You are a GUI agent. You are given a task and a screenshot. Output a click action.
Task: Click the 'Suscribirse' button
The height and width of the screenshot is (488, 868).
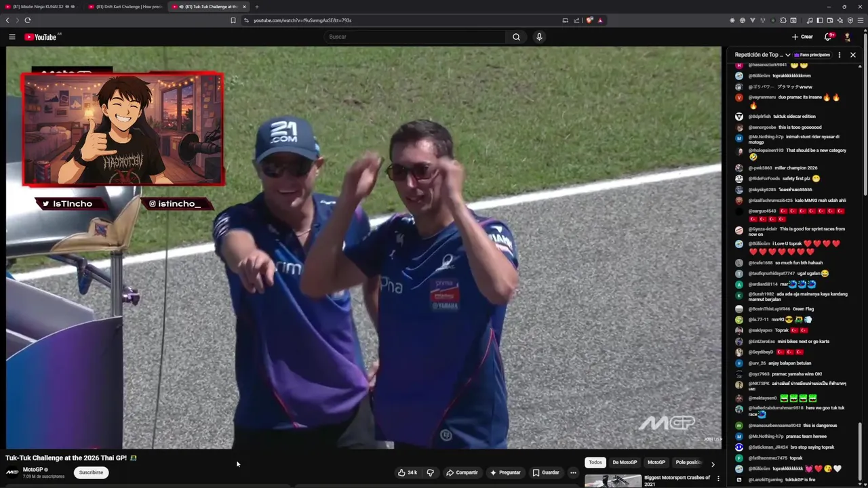(91, 472)
